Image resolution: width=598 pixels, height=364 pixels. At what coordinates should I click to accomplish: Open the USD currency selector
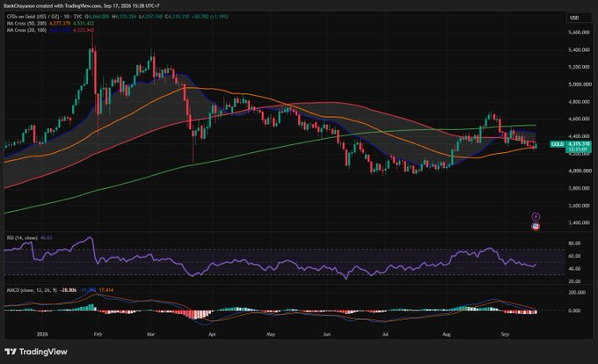point(578,18)
